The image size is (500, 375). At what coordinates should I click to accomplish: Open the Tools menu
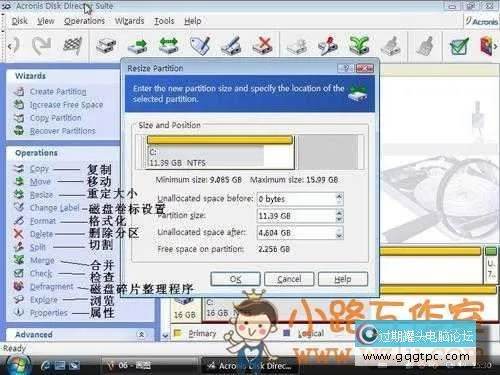[x=164, y=21]
